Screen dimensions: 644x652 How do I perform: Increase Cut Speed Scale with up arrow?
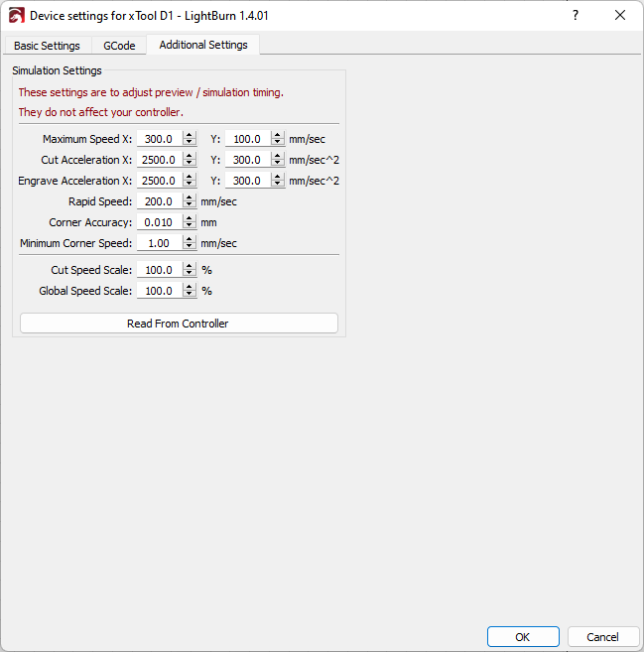point(190,266)
